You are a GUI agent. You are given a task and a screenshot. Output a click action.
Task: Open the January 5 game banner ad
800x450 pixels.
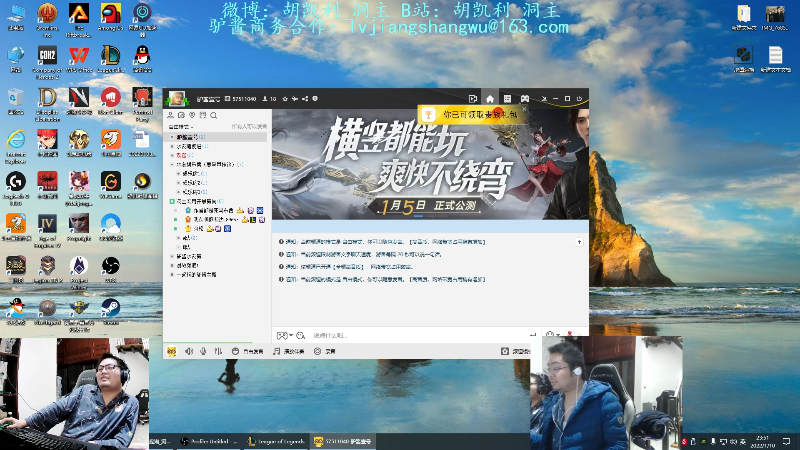[430, 164]
